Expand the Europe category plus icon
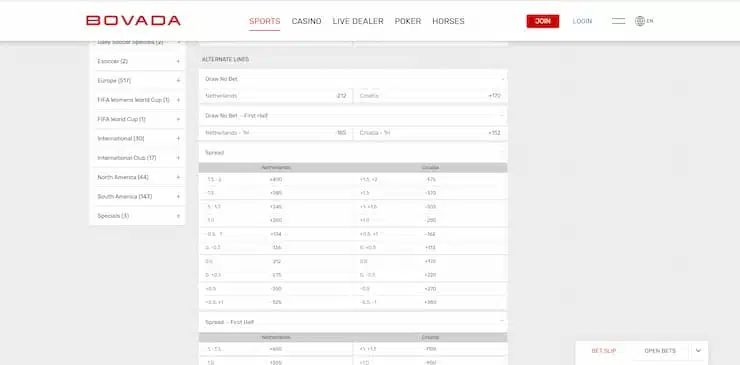This screenshot has width=740, height=365. click(178, 81)
